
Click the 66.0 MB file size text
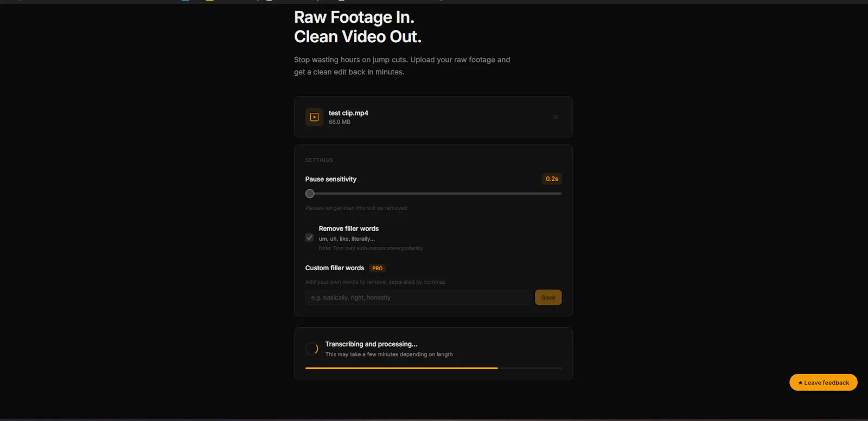tap(340, 122)
